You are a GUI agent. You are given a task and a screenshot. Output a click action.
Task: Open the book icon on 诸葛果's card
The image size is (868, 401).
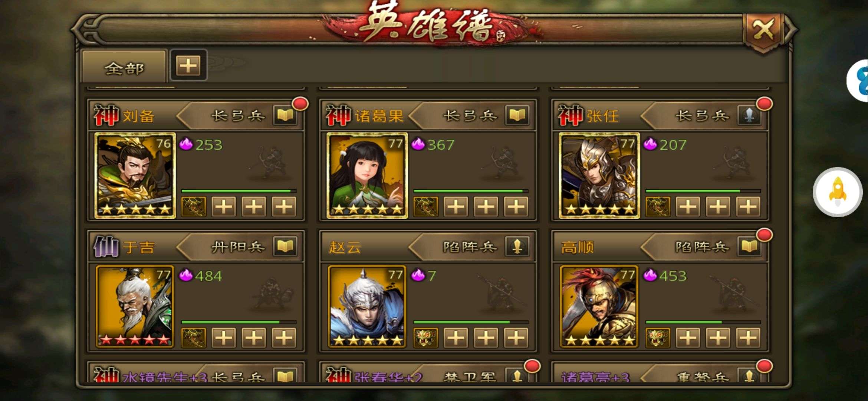click(517, 116)
